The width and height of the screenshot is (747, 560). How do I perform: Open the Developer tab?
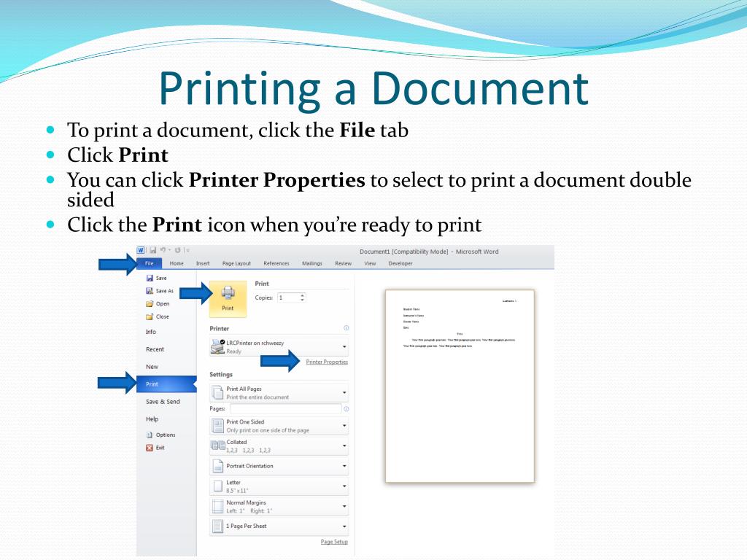[x=400, y=263]
